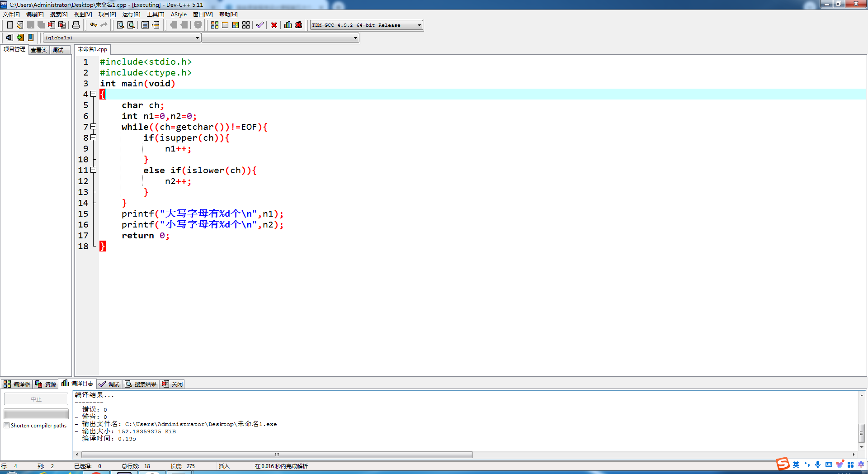Screen dimensions: 868x474
Task: Click the Sogou input method S logo
Action: pos(783,464)
